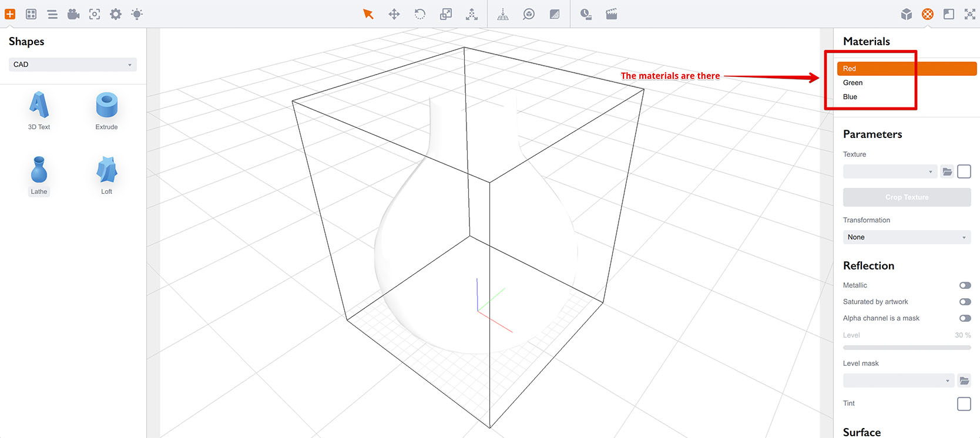Click the Tint color swatch

[x=964, y=404]
